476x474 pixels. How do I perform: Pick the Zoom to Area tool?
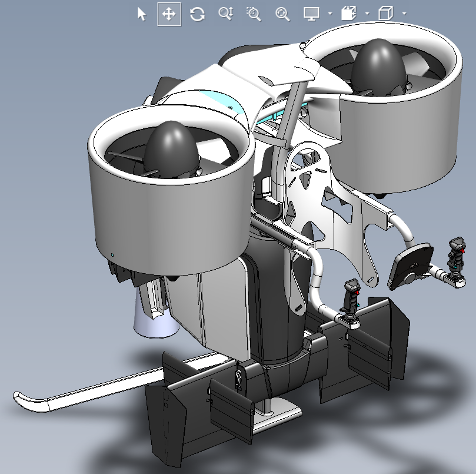[x=254, y=14]
